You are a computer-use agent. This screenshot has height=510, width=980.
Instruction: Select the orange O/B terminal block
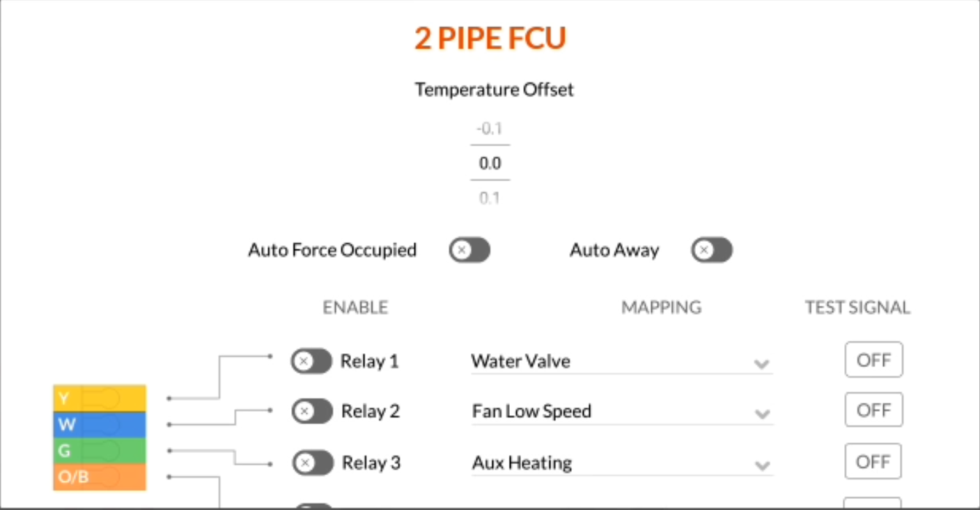point(100,477)
